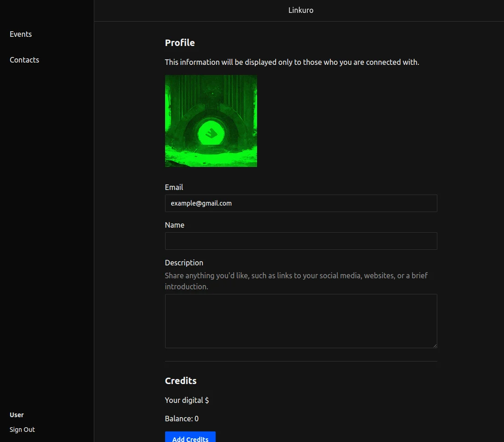504x442 pixels.
Task: Click the "Your digital $" text
Action: (x=187, y=400)
